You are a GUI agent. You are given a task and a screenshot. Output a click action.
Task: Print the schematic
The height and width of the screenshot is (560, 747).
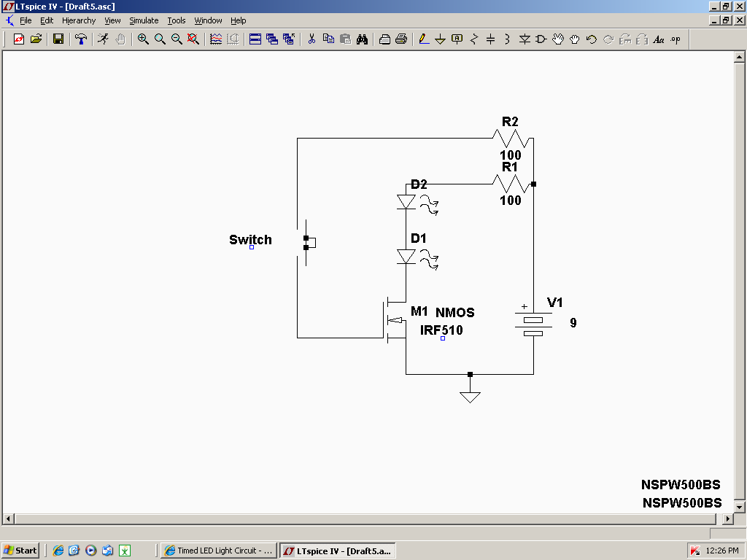click(401, 39)
